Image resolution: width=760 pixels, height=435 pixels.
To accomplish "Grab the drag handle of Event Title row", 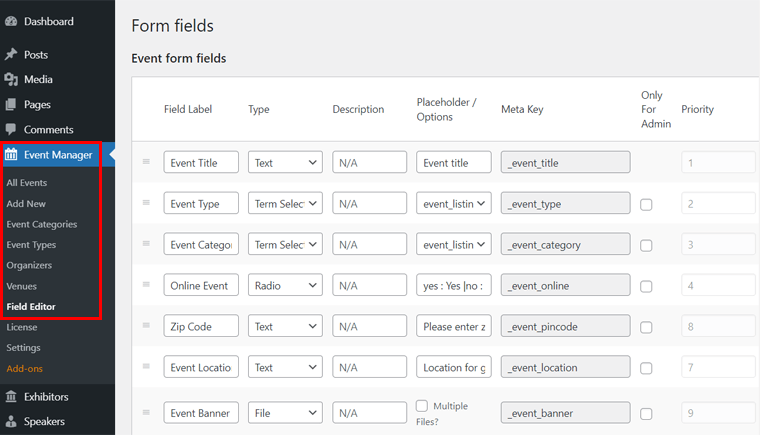I will coord(146,161).
